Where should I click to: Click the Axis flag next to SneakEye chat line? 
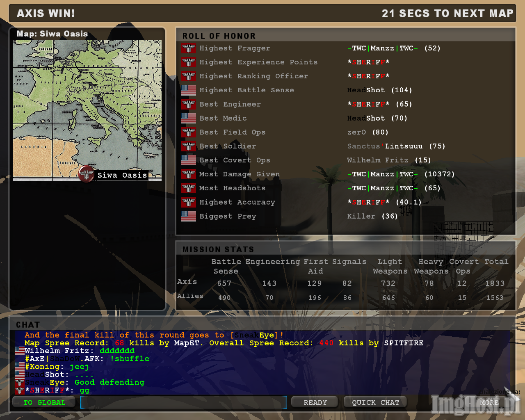click(20, 382)
